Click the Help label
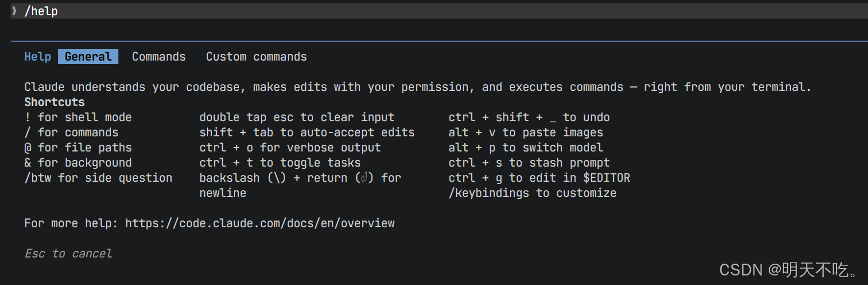The image size is (868, 285). 38,57
